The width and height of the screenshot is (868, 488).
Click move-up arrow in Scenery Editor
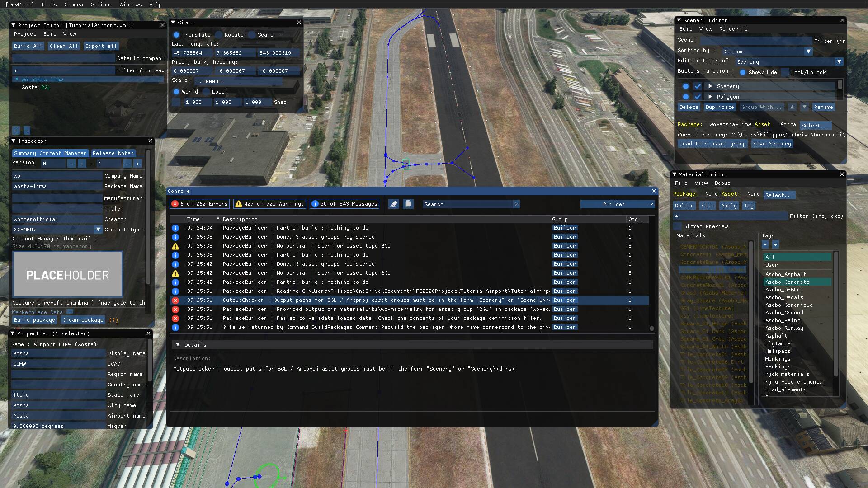point(792,107)
